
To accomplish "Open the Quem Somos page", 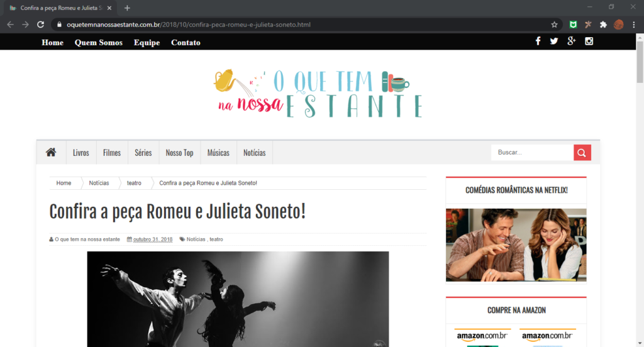I will click(x=99, y=42).
